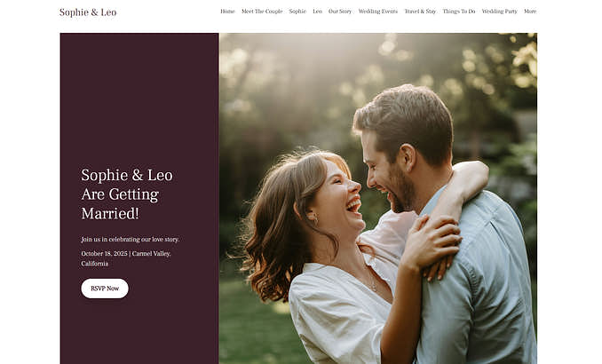Open the Travel & Stay link
Viewport: 602px width, 364px height.
pos(420,12)
